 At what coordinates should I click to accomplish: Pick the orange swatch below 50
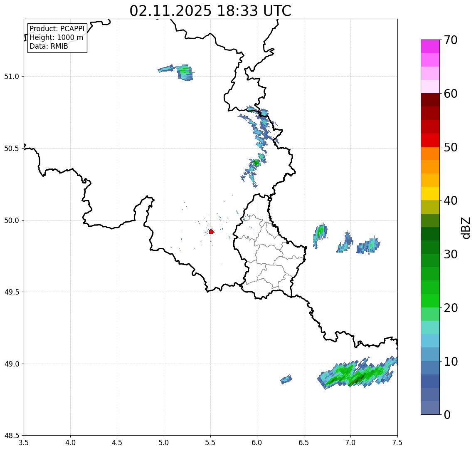(x=430, y=154)
